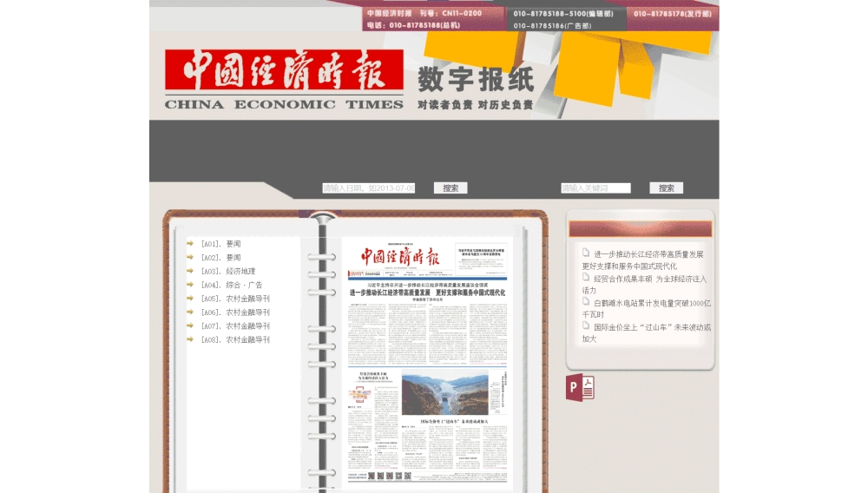Open the PDF download icon
This screenshot has height=493, width=868.
tap(580, 387)
